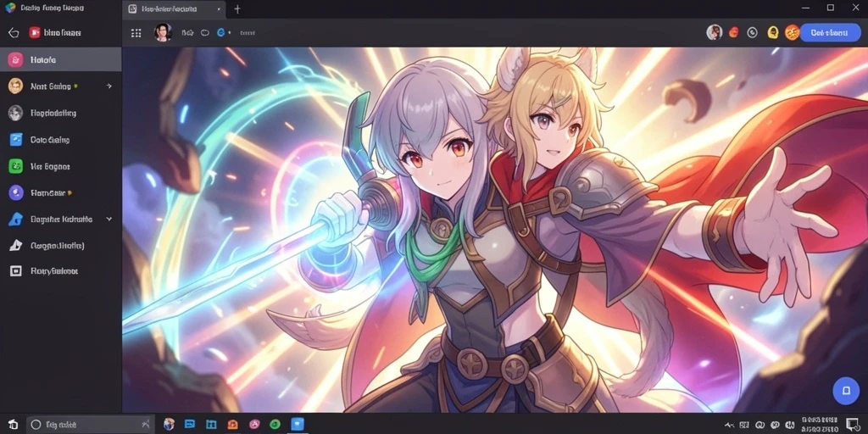868x434 pixels.
Task: Open dropdown arrow beside blue circular icon
Action: point(229,33)
